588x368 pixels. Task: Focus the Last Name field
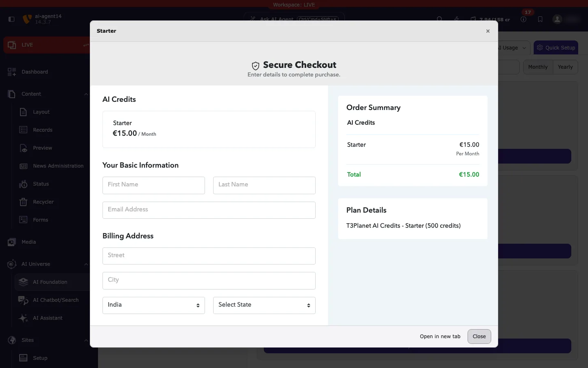264,185
